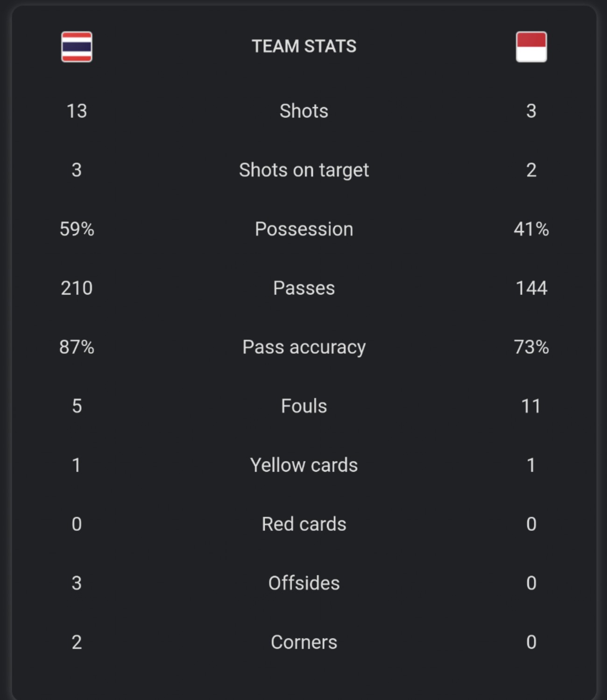Click Thailand's 210 passes value

coord(77,288)
